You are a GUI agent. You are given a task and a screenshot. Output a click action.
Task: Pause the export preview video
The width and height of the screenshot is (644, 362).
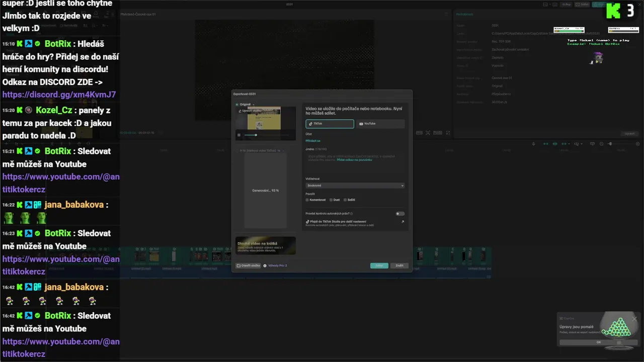point(239,135)
